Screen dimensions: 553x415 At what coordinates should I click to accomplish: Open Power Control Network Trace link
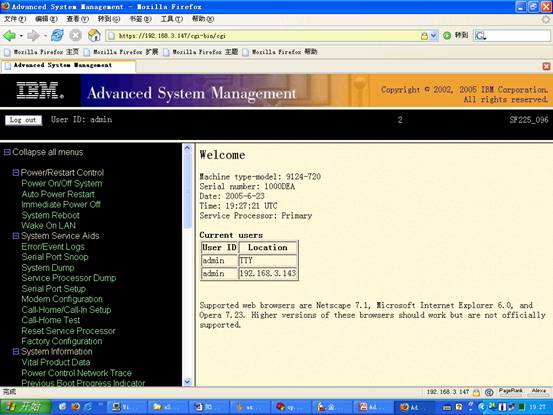click(76, 373)
